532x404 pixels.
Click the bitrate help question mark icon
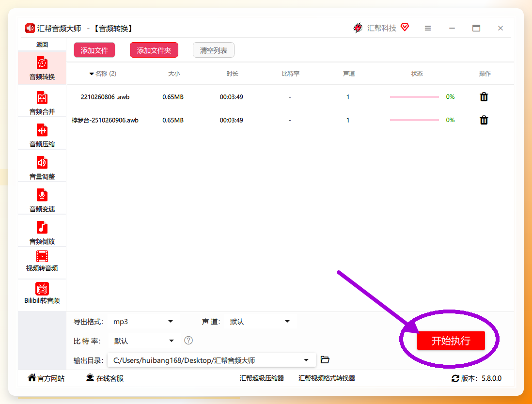(188, 340)
